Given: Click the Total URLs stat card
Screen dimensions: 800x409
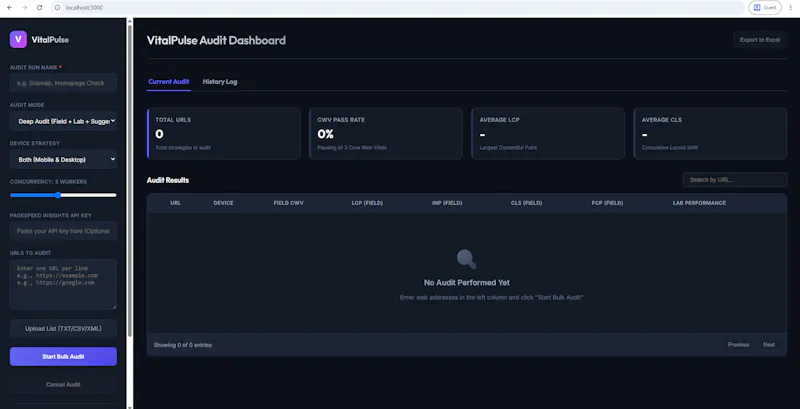Looking at the screenshot, I should (x=223, y=133).
